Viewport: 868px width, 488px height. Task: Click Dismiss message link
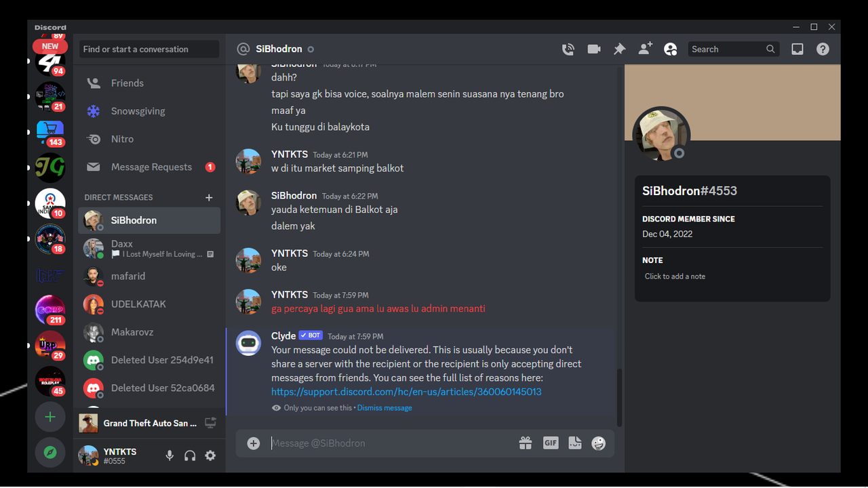click(x=384, y=408)
